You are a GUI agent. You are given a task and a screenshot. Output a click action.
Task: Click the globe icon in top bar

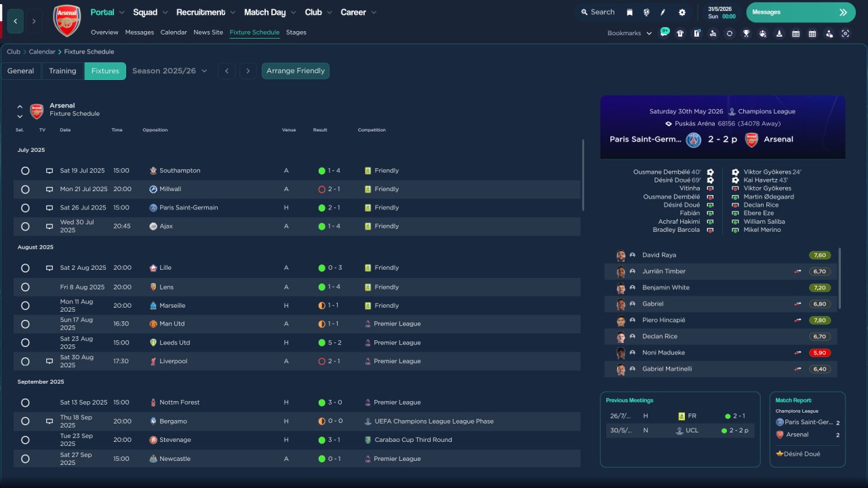pos(646,12)
